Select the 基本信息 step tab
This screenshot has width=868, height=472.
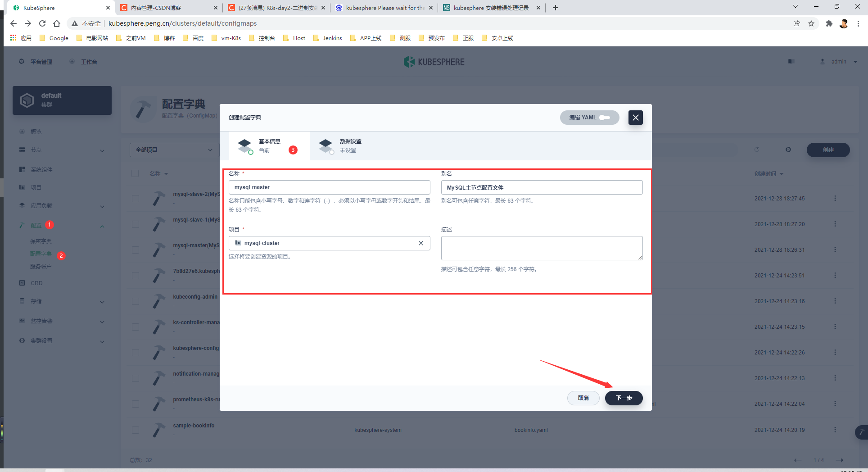coord(269,145)
